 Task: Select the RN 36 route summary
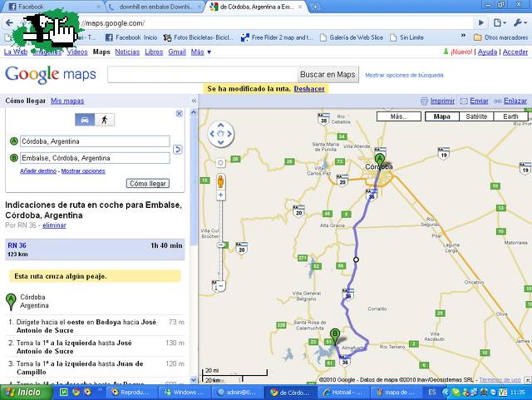pos(95,249)
